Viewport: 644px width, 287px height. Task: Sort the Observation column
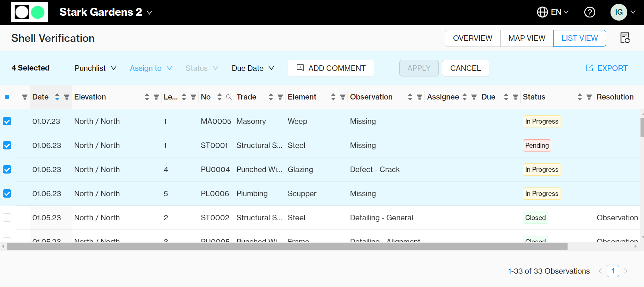pyautogui.click(x=410, y=97)
